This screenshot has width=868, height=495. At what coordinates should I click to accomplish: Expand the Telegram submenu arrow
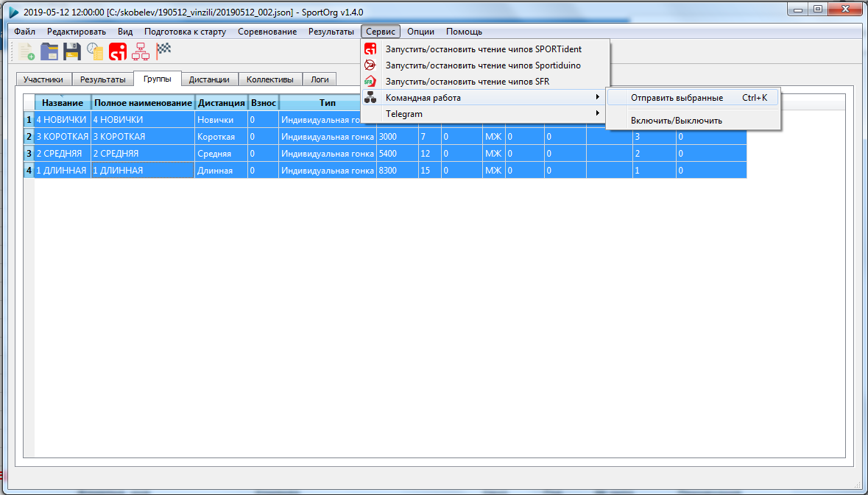pyautogui.click(x=597, y=113)
